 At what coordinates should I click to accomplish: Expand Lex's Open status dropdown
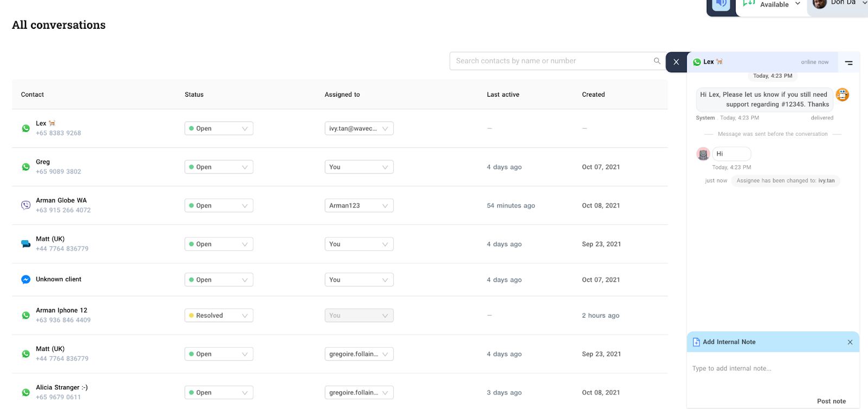point(219,129)
